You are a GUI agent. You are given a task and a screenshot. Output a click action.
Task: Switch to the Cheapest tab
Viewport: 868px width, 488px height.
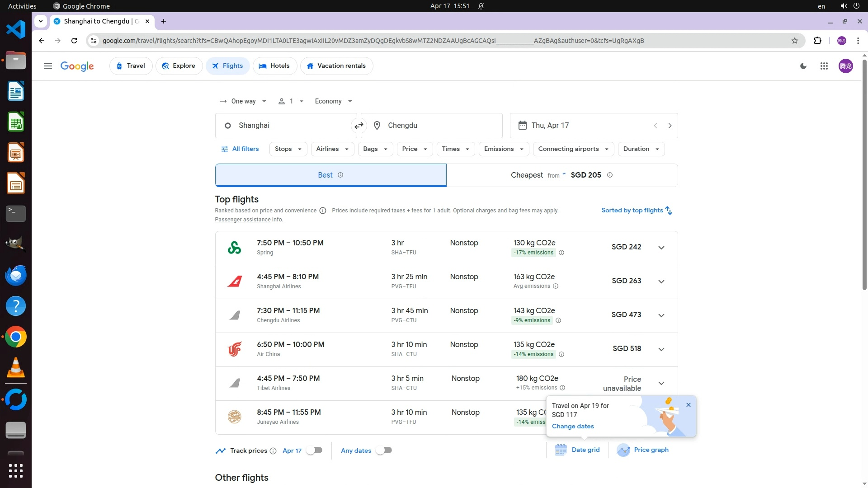coord(561,175)
